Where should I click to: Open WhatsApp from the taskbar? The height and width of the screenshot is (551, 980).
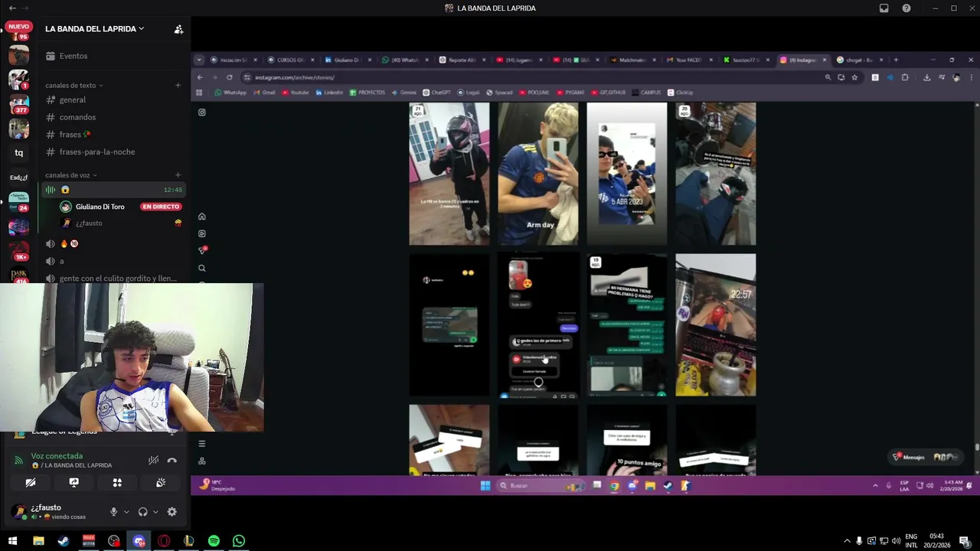point(239,541)
